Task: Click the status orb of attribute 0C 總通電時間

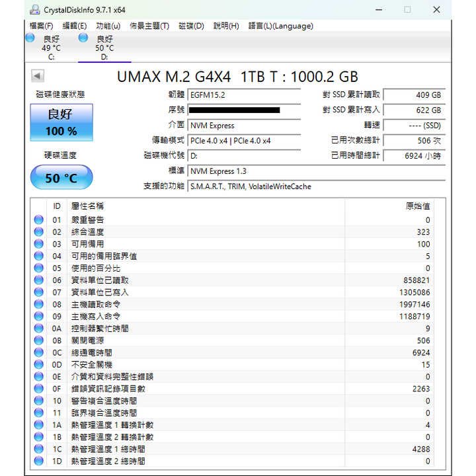Action: [39, 352]
